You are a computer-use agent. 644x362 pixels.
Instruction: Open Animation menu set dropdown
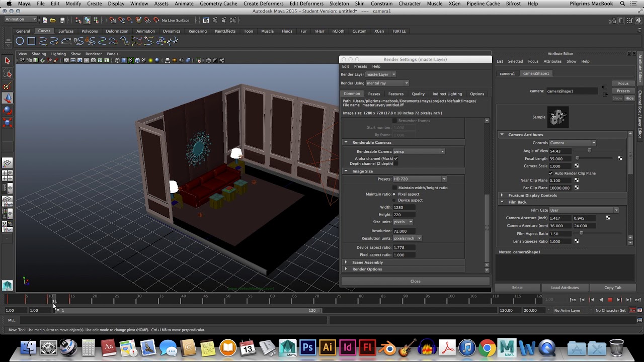click(x=20, y=20)
